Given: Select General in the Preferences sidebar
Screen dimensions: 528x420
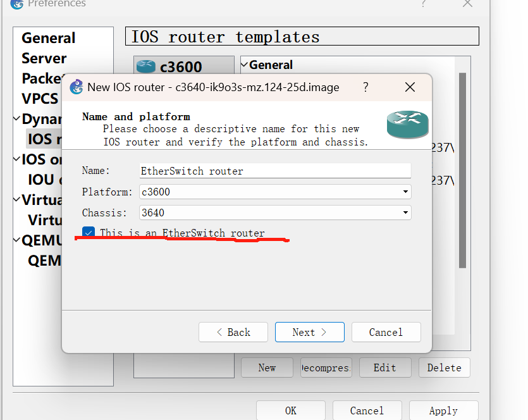Looking at the screenshot, I should (x=49, y=38).
